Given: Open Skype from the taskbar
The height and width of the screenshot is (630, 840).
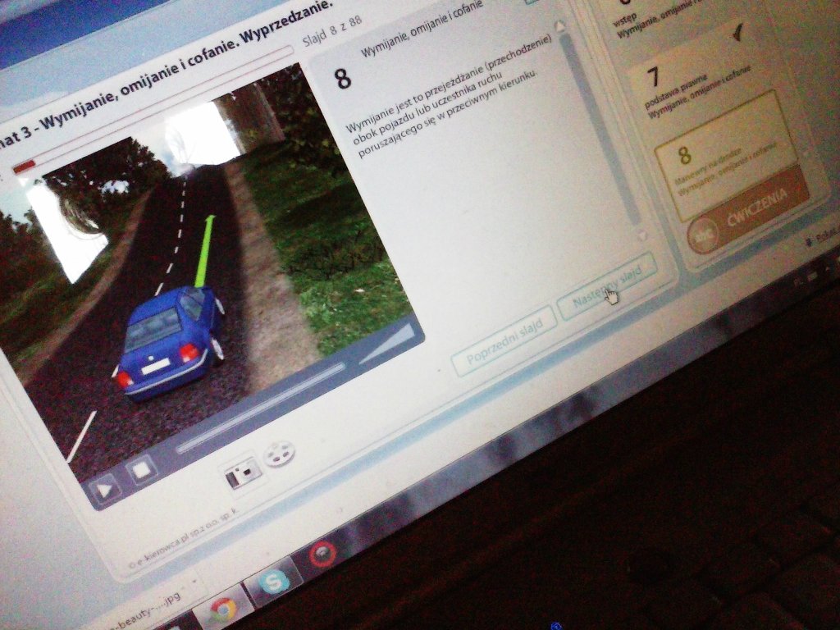Looking at the screenshot, I should [x=273, y=582].
